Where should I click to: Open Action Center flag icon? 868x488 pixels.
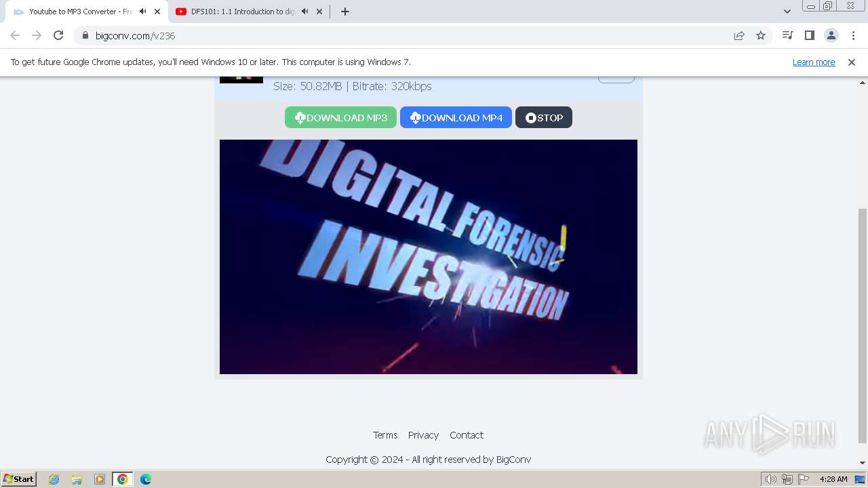tap(804, 479)
